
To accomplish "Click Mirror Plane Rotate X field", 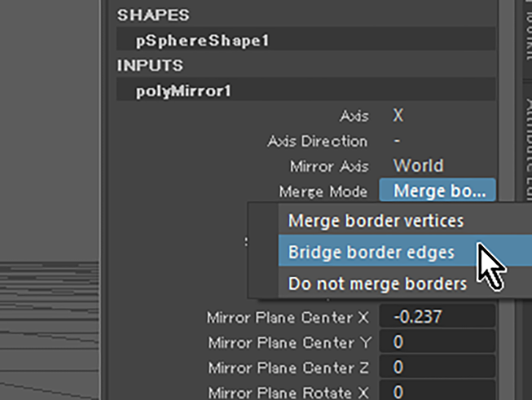I will click(x=437, y=391).
